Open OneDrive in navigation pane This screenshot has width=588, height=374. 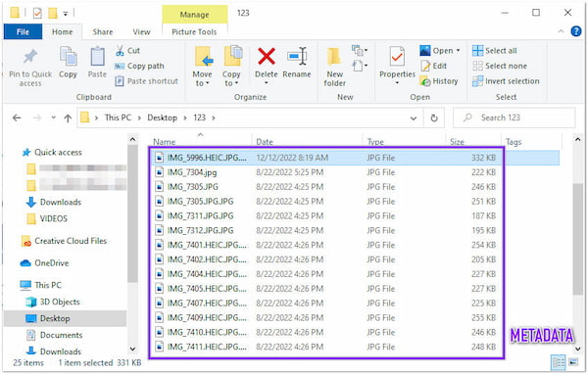pyautogui.click(x=45, y=263)
